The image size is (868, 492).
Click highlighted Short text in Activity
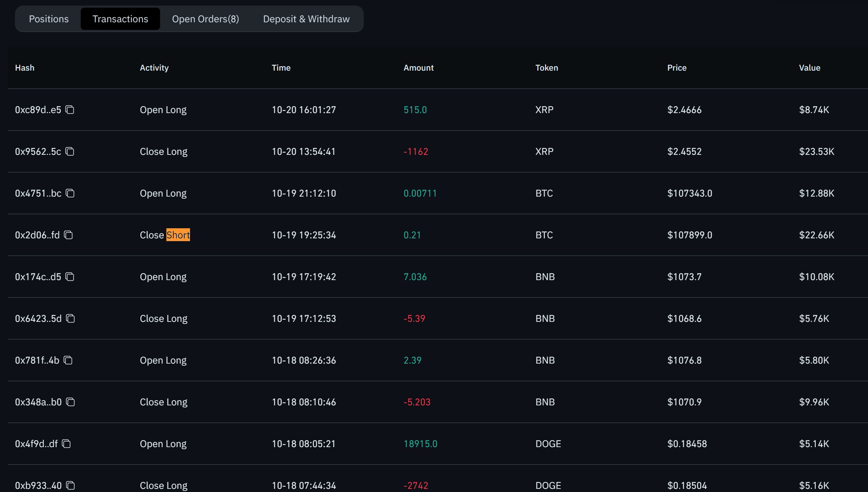pos(178,235)
